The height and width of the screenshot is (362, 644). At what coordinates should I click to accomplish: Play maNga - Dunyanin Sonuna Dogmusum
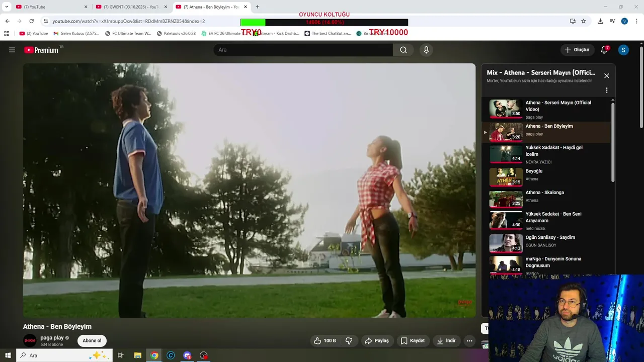(x=546, y=265)
